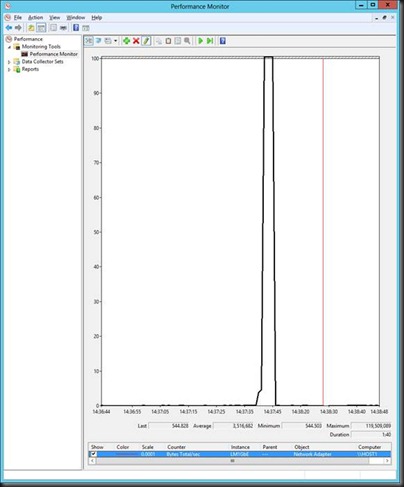This screenshot has height=487, width=404.
Task: Click View Current Activity graph icon
Action: point(89,41)
